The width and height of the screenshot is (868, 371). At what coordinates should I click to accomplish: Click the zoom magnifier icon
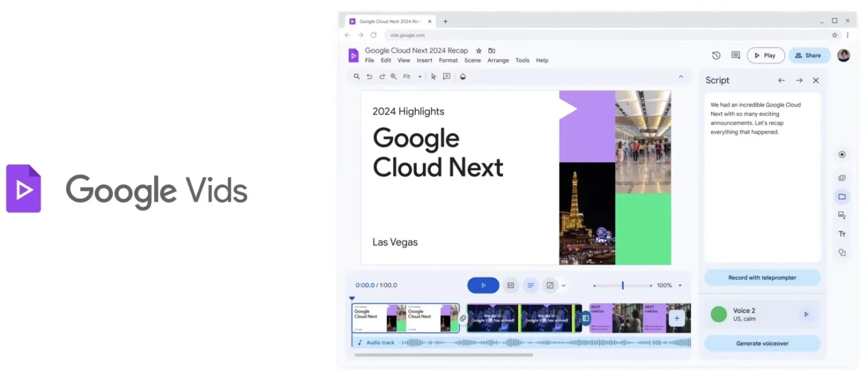[x=394, y=76]
